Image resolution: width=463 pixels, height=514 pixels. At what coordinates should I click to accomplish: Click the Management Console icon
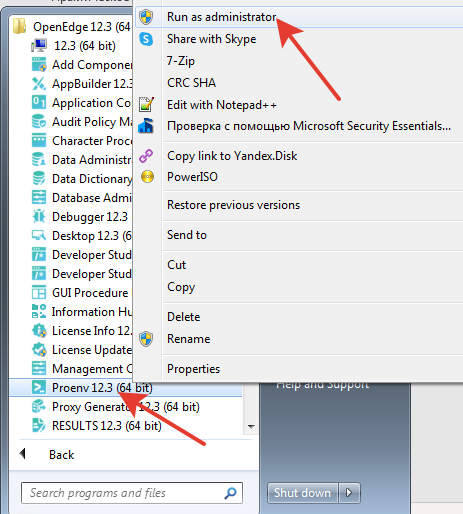(x=39, y=369)
